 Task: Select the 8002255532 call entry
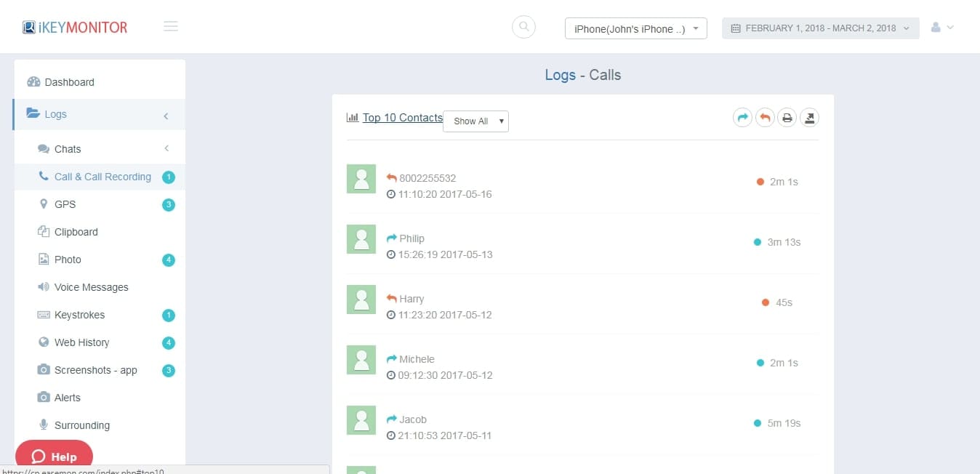pos(427,178)
